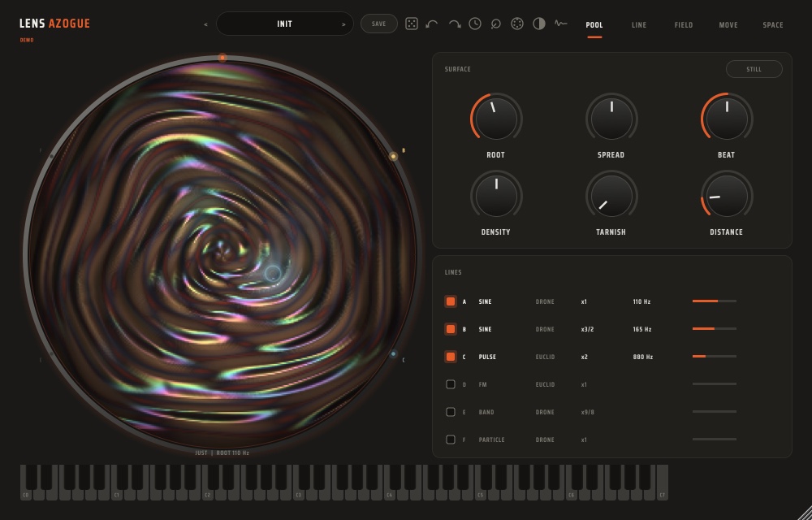Click the waveform icon in the toolbar
The width and height of the screenshot is (812, 520).
(x=560, y=24)
